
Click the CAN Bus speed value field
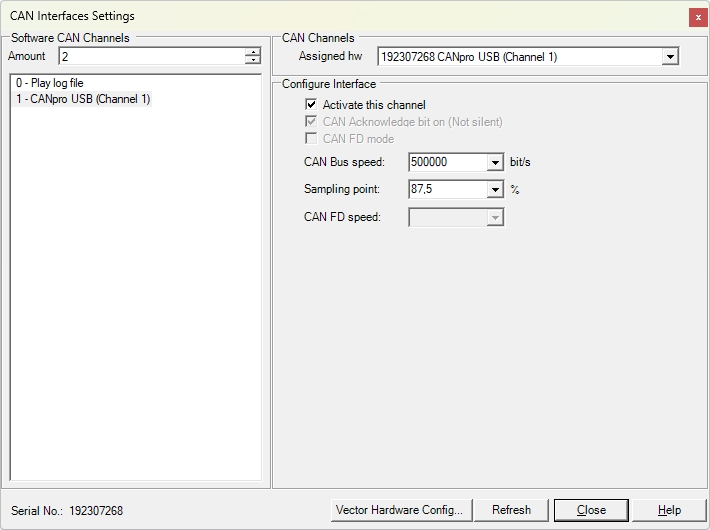click(x=448, y=162)
